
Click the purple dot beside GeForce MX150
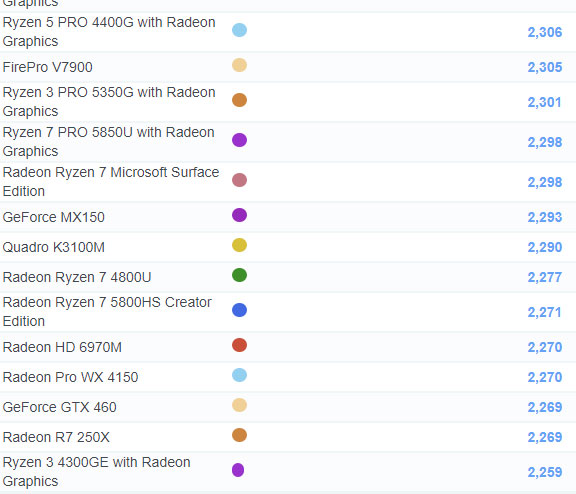click(x=240, y=215)
